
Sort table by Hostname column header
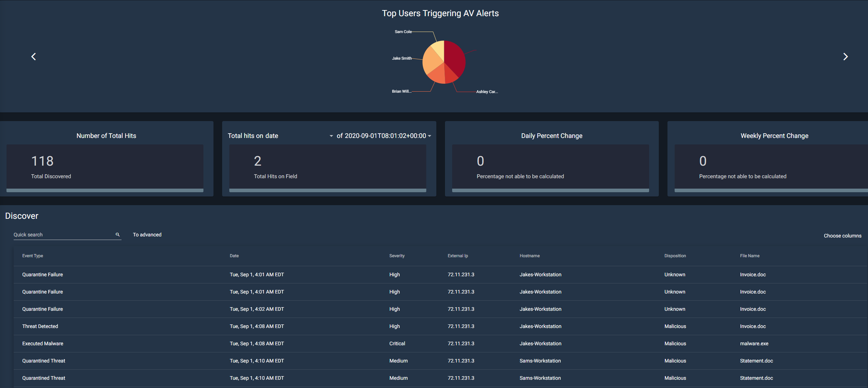[529, 256]
